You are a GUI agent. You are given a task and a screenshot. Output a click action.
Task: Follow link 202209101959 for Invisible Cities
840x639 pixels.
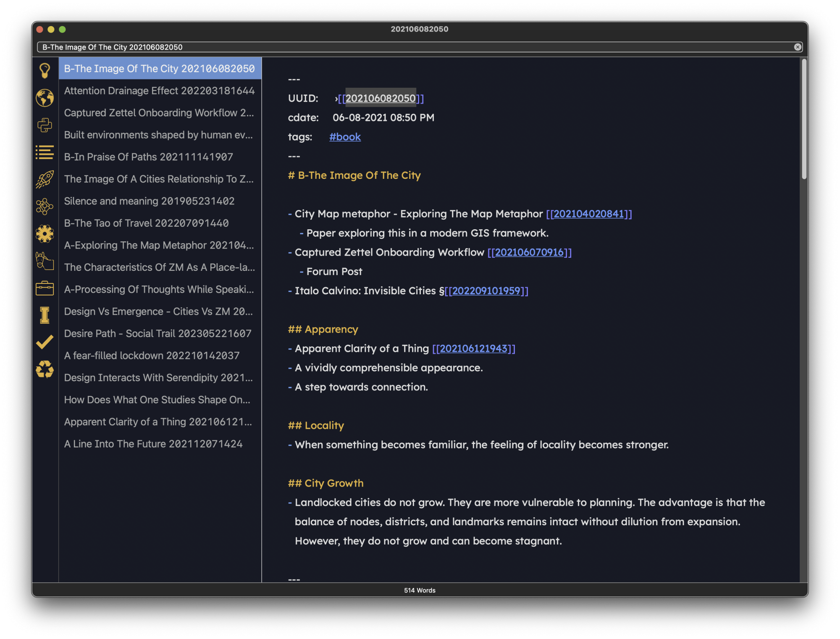(486, 291)
